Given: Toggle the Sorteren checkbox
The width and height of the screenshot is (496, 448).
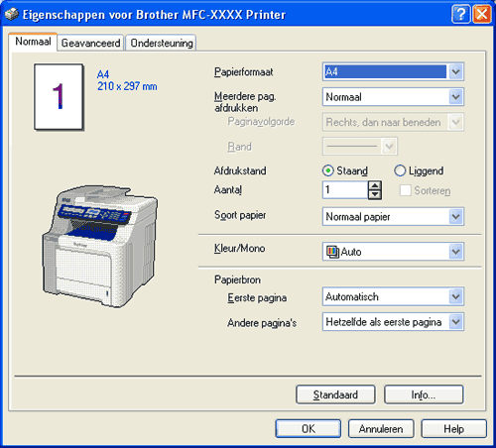Looking at the screenshot, I should 406,190.
